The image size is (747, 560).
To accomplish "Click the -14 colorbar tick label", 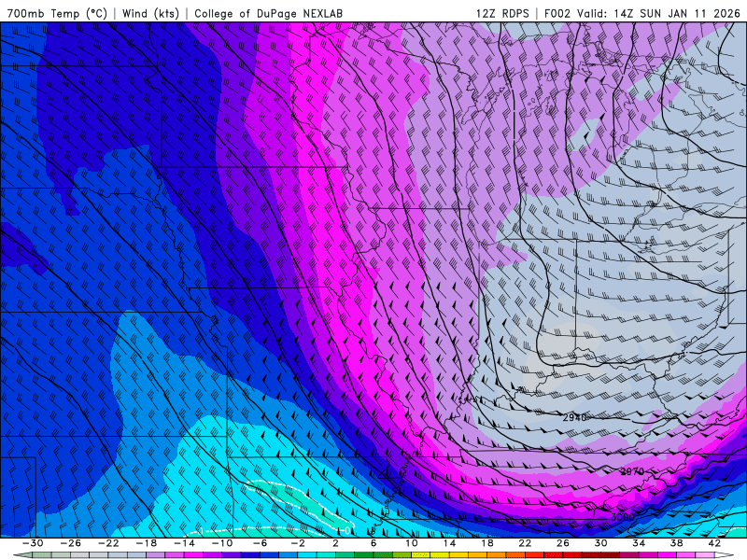I will (x=184, y=543).
